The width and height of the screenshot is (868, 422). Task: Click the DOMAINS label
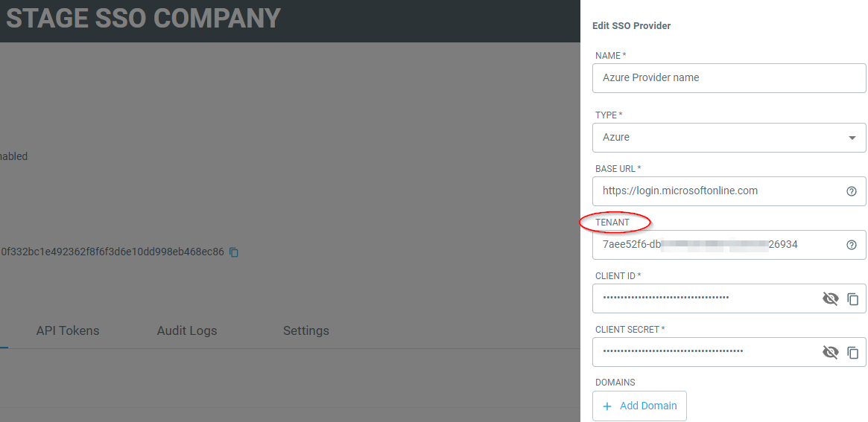pyautogui.click(x=615, y=383)
